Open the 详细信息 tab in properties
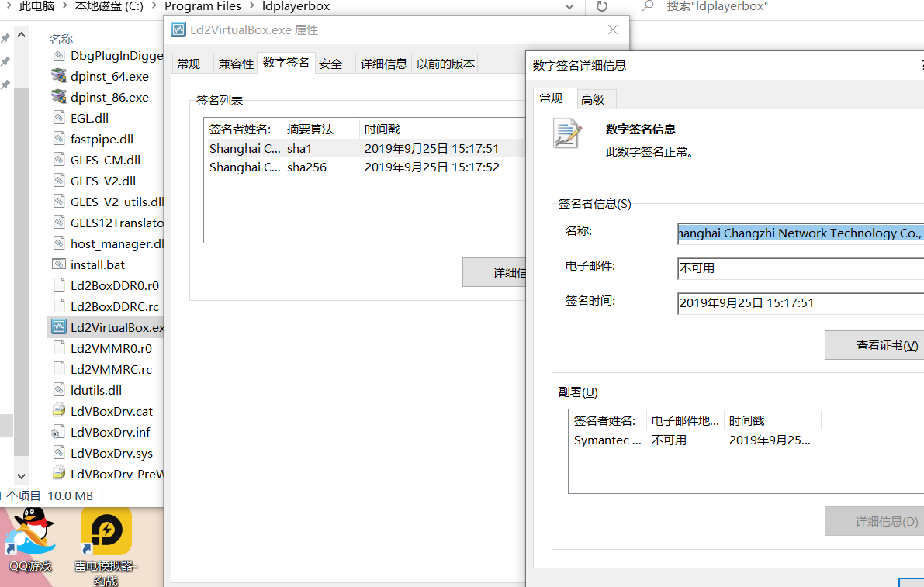Viewport: 924px width, 587px height. [383, 64]
